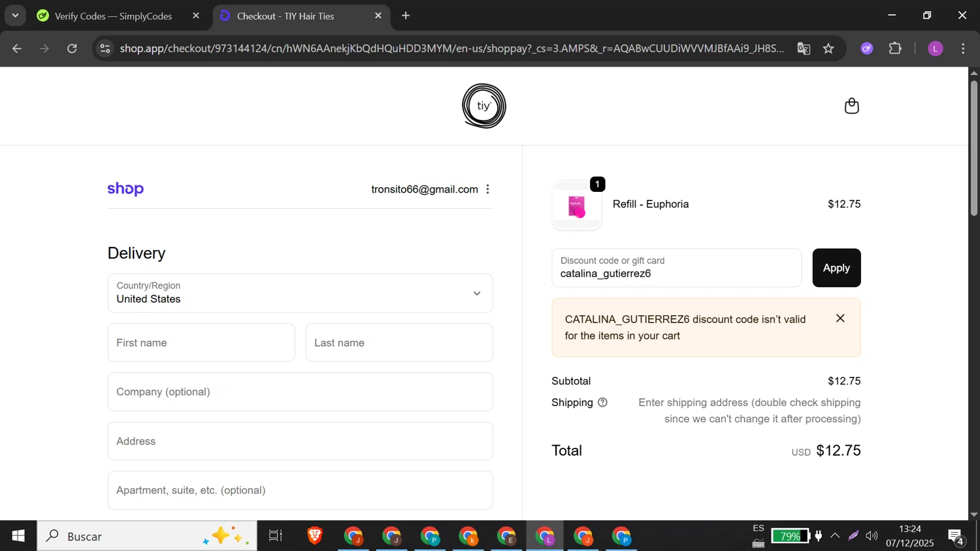The width and height of the screenshot is (980, 551).
Task: Dismiss the invalid discount code error
Action: pos(840,319)
